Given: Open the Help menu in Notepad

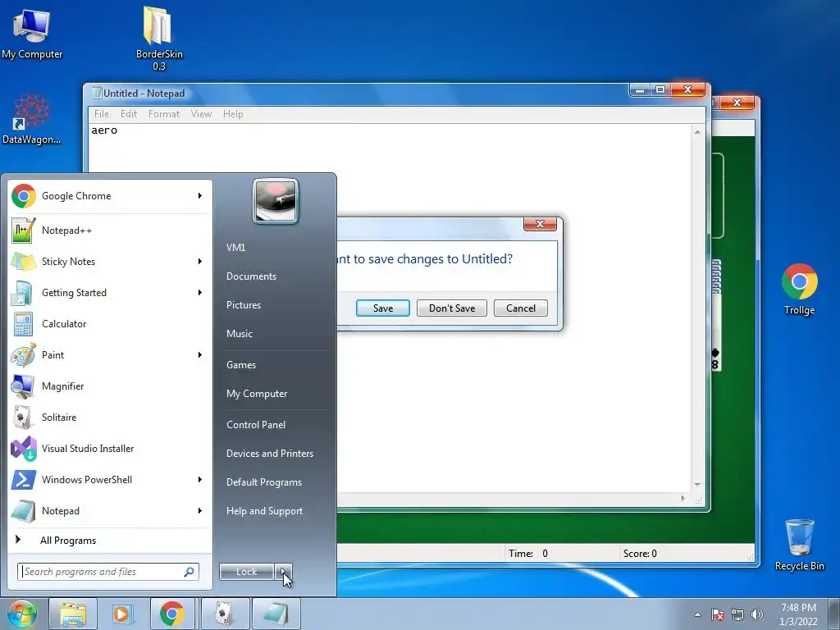Looking at the screenshot, I should (x=233, y=113).
